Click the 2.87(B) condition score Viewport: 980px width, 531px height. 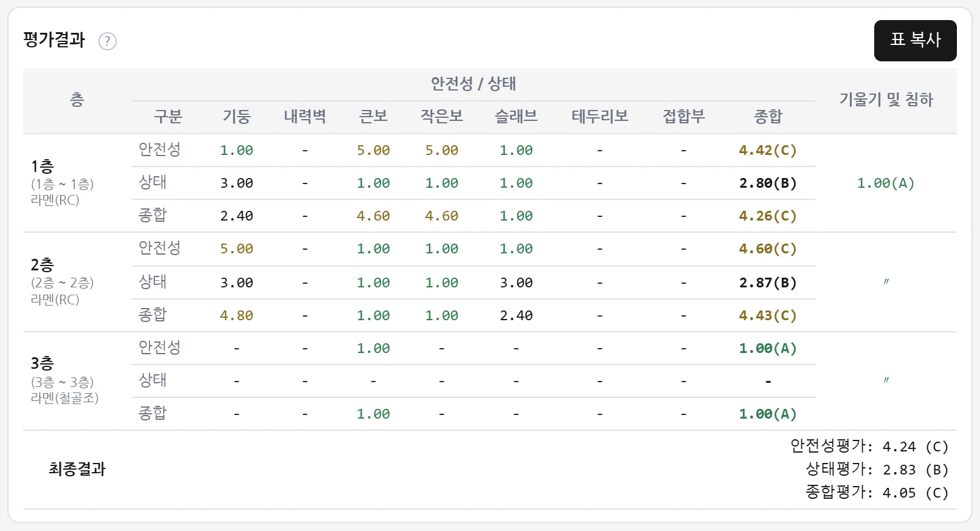pyautogui.click(x=768, y=283)
